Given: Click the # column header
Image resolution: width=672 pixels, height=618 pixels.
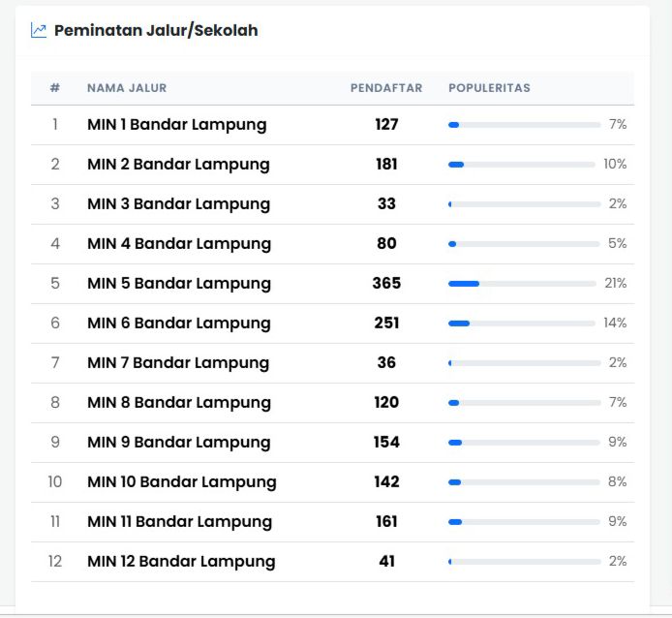Looking at the screenshot, I should [55, 88].
